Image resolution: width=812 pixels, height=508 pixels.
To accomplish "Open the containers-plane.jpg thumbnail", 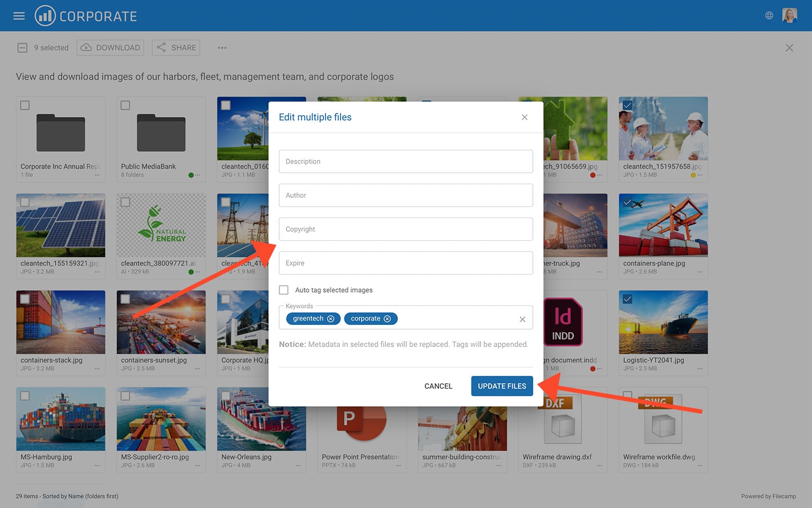I will click(663, 225).
